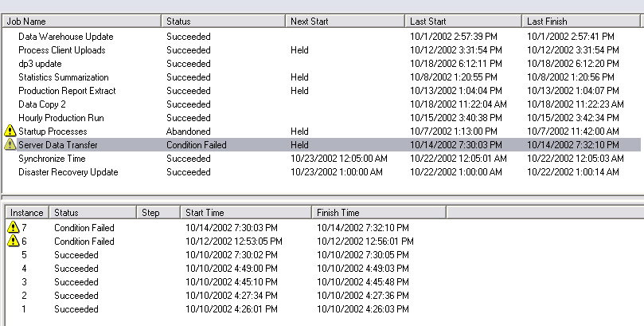Click the Last Finish column header

coord(581,22)
